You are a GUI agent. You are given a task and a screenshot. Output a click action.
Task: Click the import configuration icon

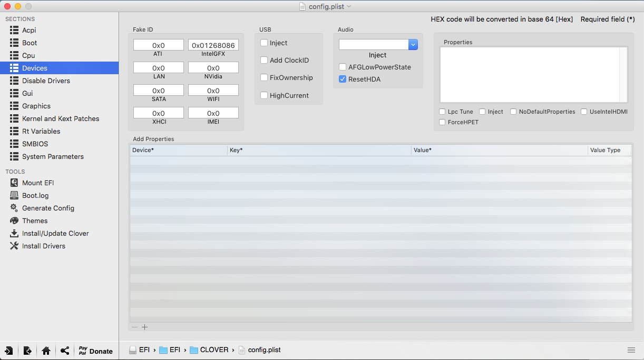click(9, 351)
